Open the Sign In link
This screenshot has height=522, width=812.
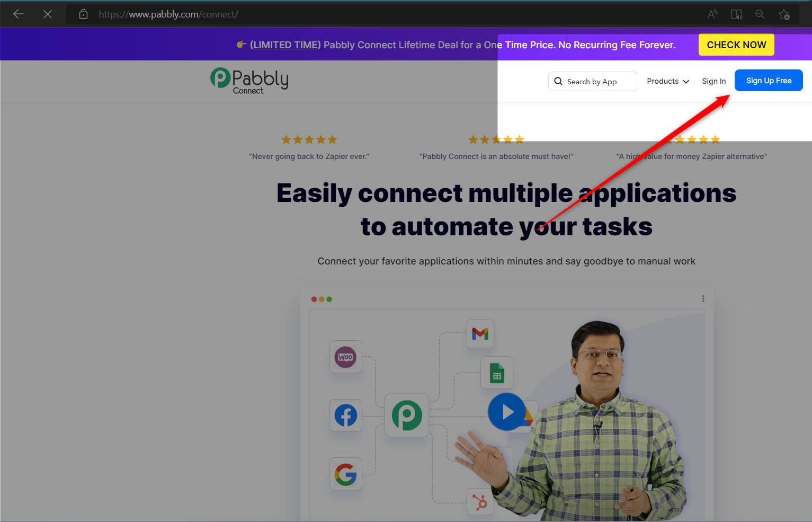(x=714, y=81)
